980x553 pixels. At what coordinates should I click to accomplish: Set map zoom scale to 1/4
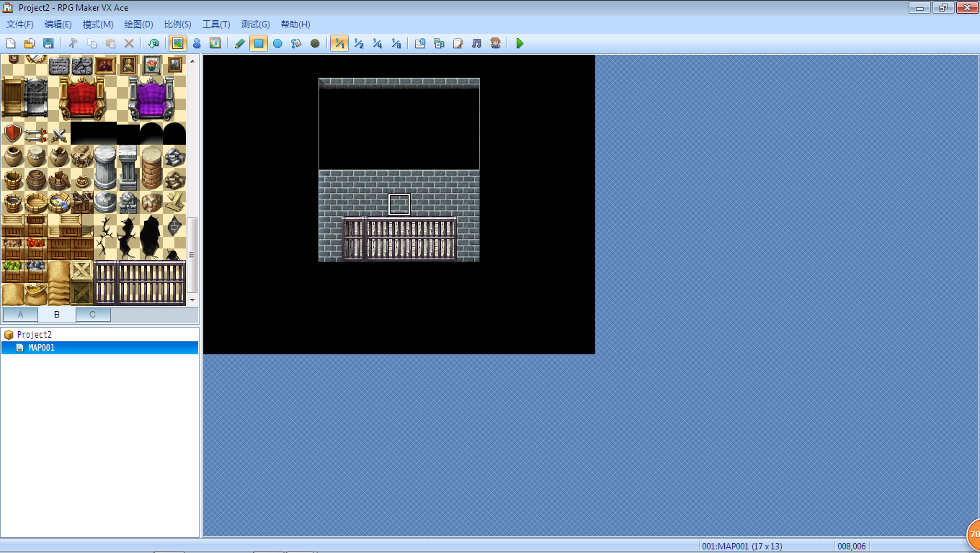point(377,43)
